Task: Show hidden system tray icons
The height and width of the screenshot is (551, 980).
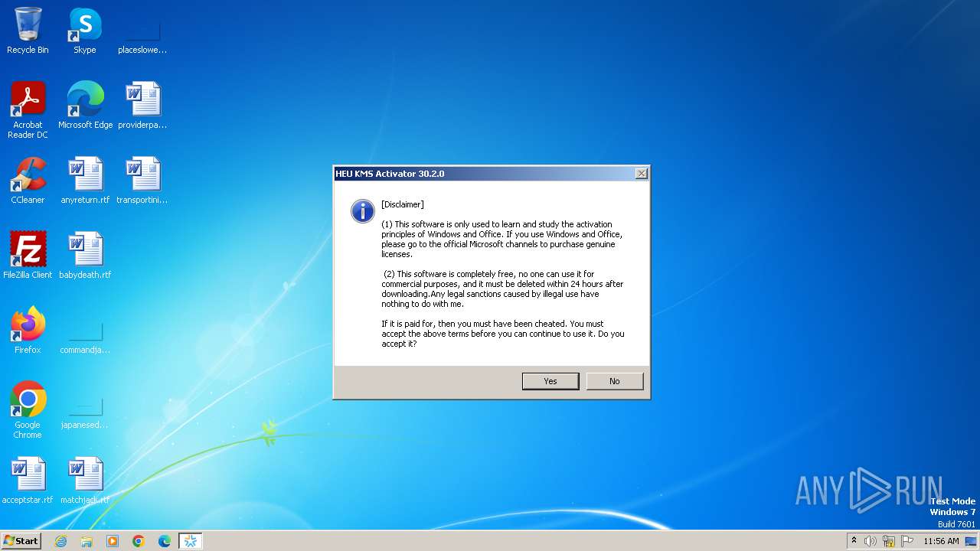Action: (854, 541)
